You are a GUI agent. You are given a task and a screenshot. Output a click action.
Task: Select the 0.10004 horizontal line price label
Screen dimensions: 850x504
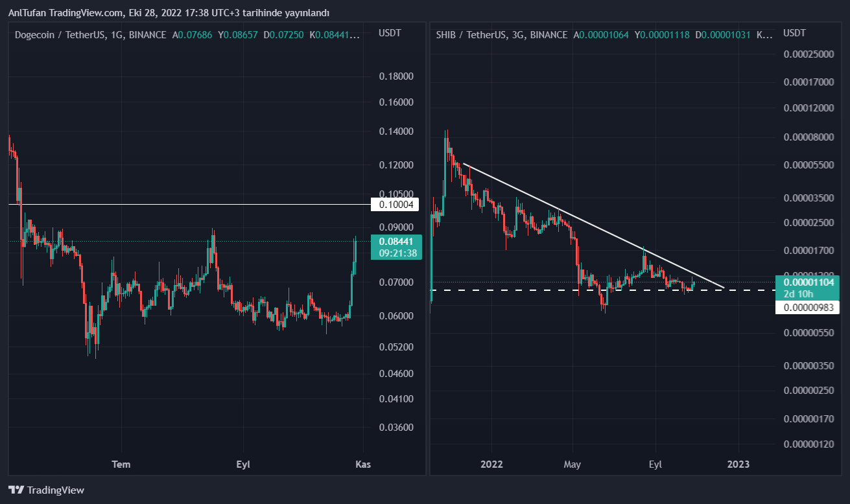click(x=395, y=205)
